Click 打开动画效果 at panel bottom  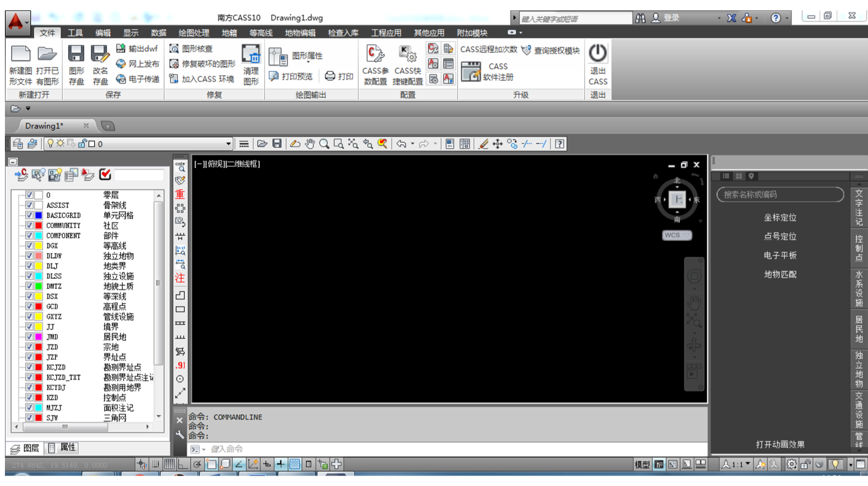[x=780, y=444]
